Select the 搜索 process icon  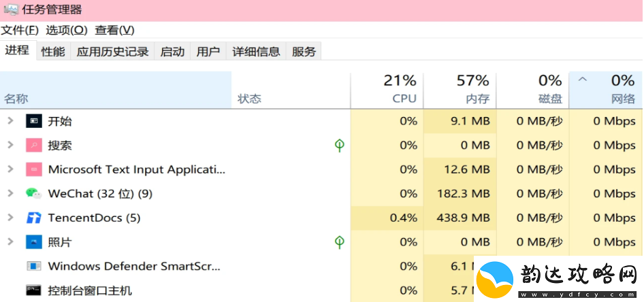(x=33, y=146)
